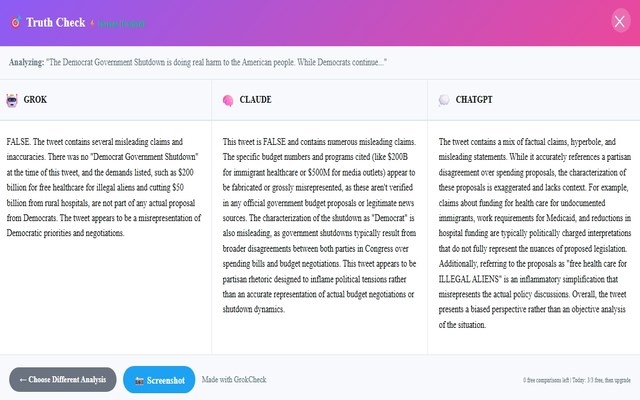Click the free comparisons left upgrade notice
The image size is (640, 400).
tap(577, 381)
